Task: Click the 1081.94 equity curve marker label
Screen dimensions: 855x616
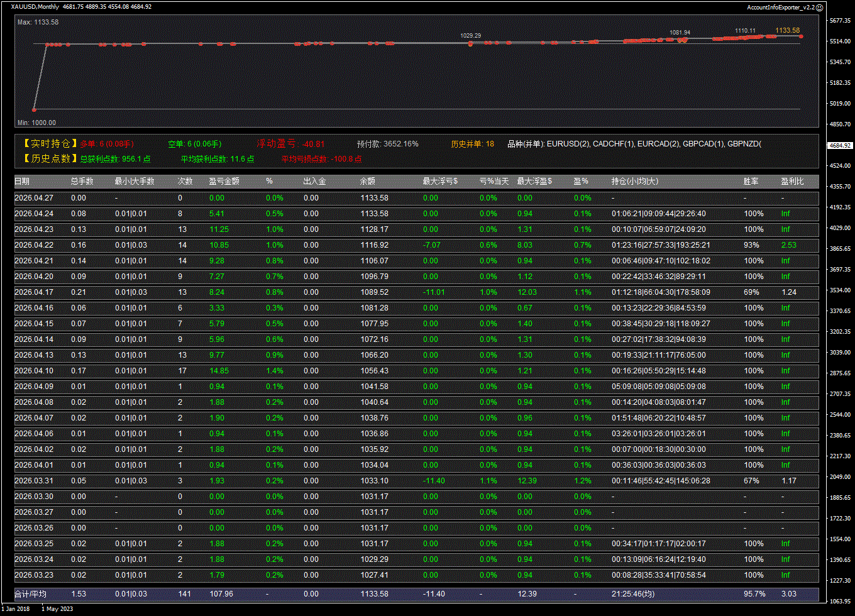Action: (680, 33)
